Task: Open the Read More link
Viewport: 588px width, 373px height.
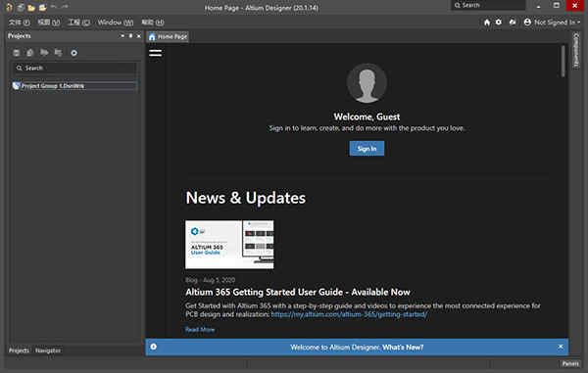Action: (200, 330)
